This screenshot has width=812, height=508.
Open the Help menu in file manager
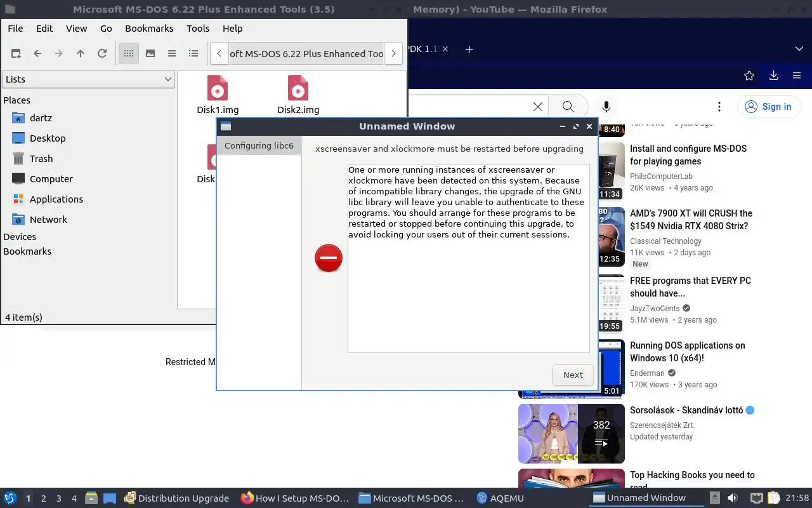pyautogui.click(x=232, y=29)
